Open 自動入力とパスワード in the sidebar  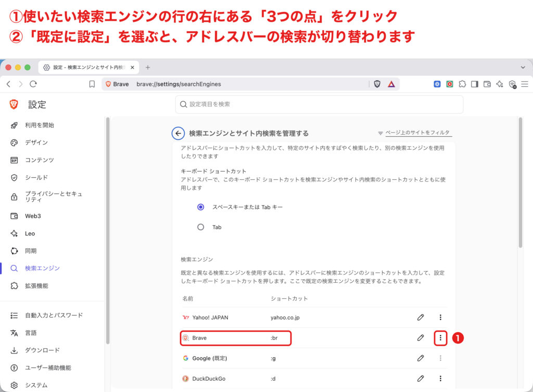click(54, 315)
